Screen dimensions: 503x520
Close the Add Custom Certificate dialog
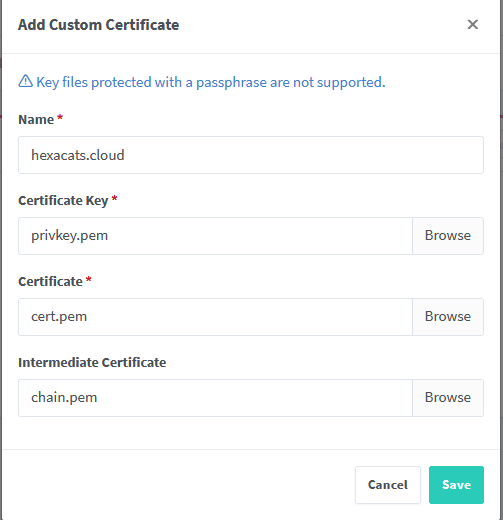pos(472,24)
